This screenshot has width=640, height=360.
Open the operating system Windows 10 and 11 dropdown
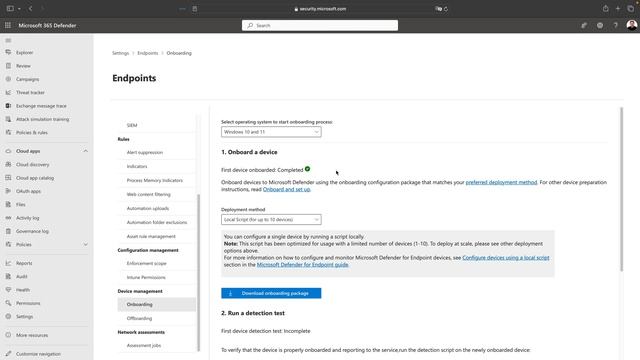271,132
